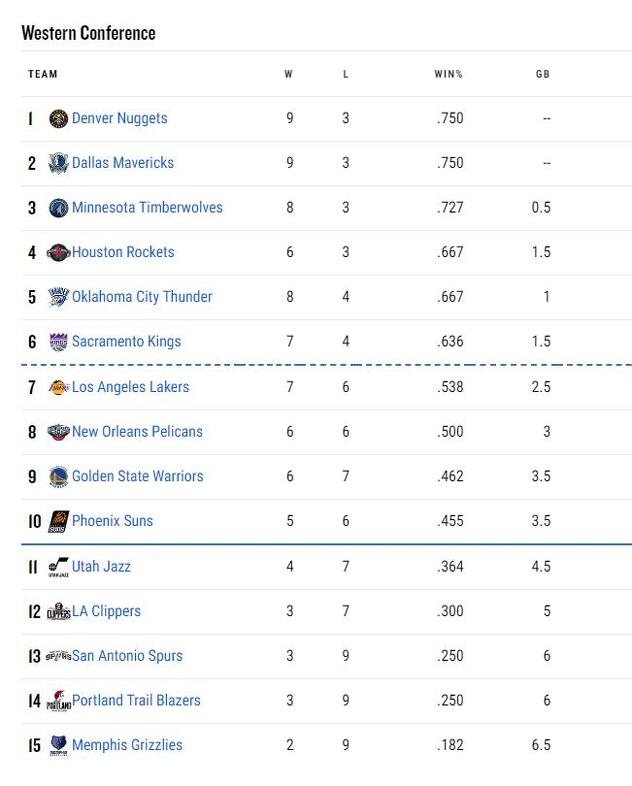Click the Phoenix Suns logo
Screen dimensions: 632x786
58,521
